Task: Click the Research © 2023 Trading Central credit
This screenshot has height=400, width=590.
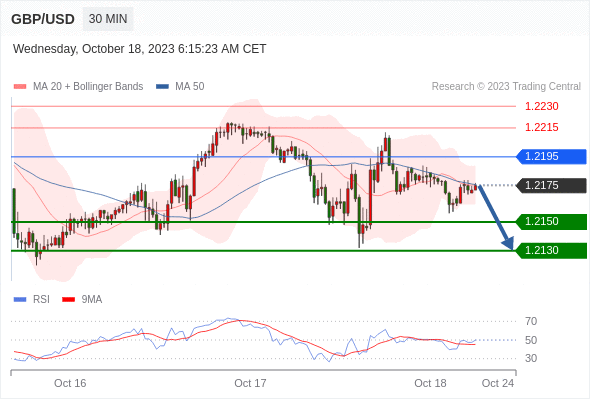Action: pos(506,87)
